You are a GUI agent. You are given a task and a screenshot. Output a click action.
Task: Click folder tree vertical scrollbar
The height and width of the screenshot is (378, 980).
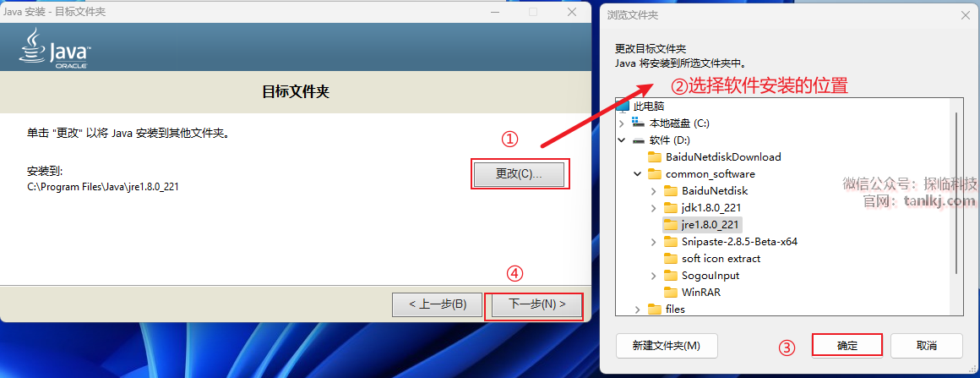955,194
